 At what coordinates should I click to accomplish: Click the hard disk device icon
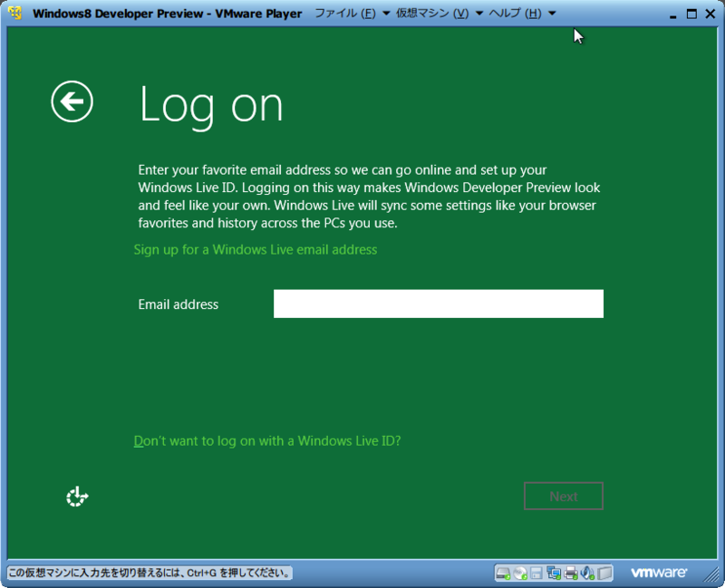click(x=503, y=574)
